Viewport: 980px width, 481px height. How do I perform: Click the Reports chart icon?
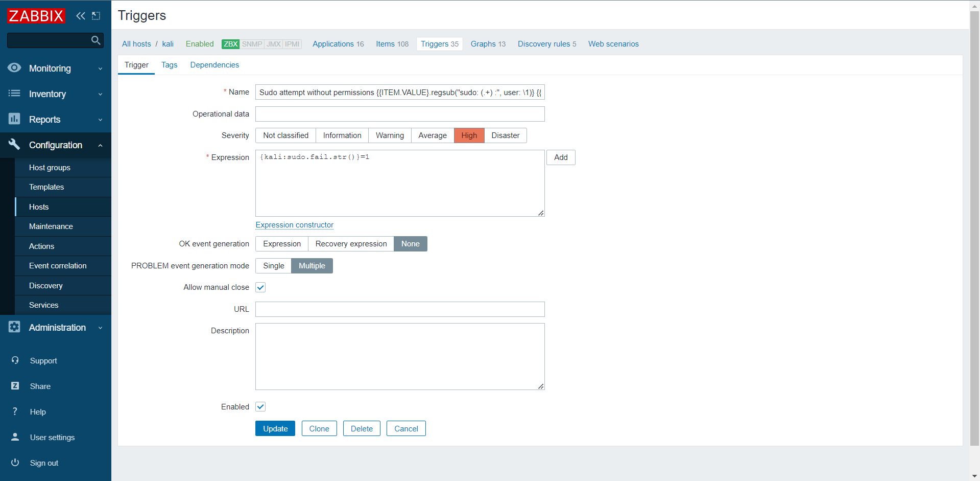pyautogui.click(x=14, y=119)
